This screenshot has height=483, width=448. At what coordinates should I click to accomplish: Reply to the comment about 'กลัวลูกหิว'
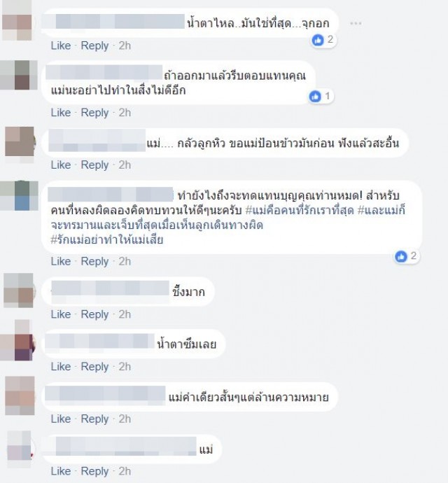94,165
